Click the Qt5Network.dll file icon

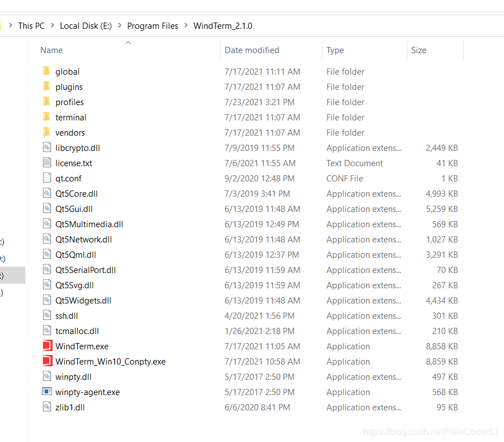pos(47,239)
